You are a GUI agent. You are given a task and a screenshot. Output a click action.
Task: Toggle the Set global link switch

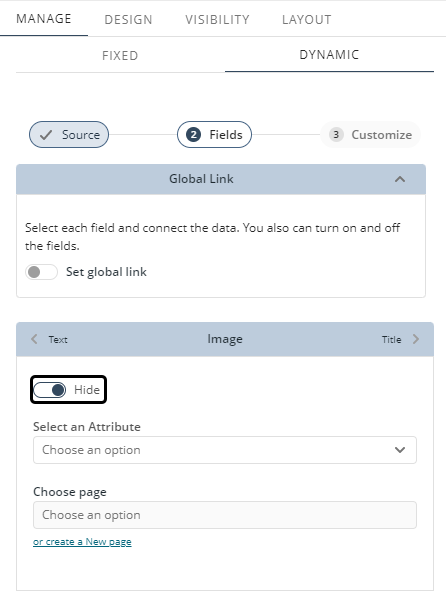pyautogui.click(x=41, y=272)
